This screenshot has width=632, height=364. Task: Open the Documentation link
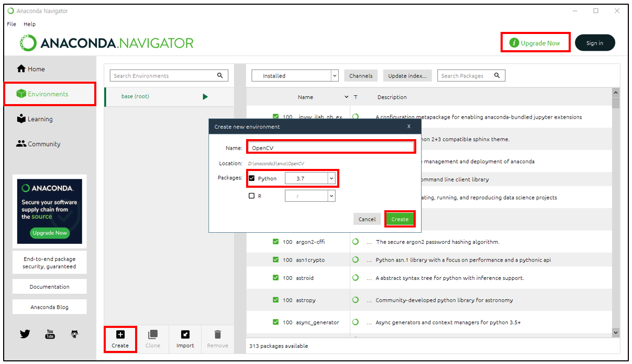coord(50,287)
